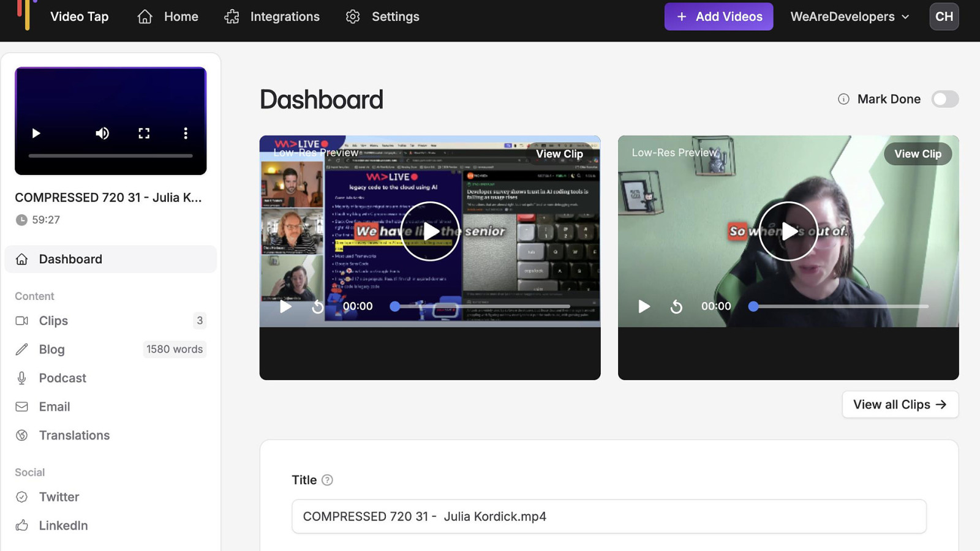Click into the Title text field

pos(609,517)
